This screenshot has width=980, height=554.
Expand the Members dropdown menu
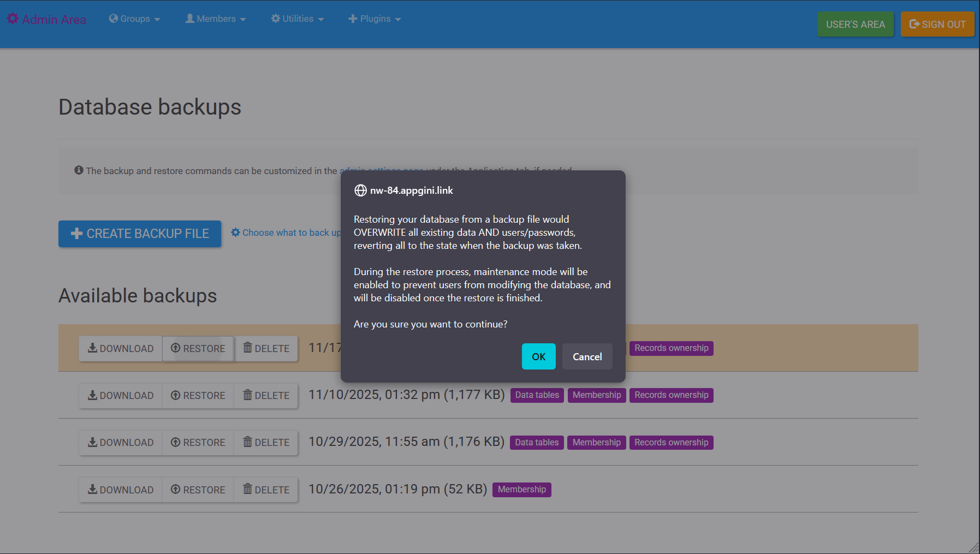click(x=216, y=19)
